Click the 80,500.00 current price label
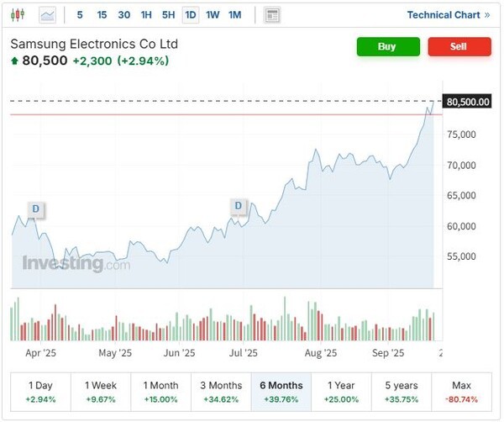The image size is (504, 422). coord(468,102)
